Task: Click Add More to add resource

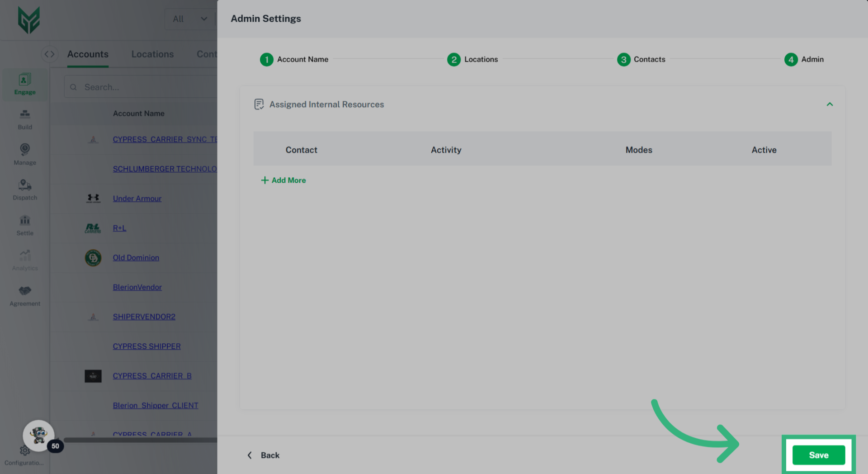Action: (283, 180)
